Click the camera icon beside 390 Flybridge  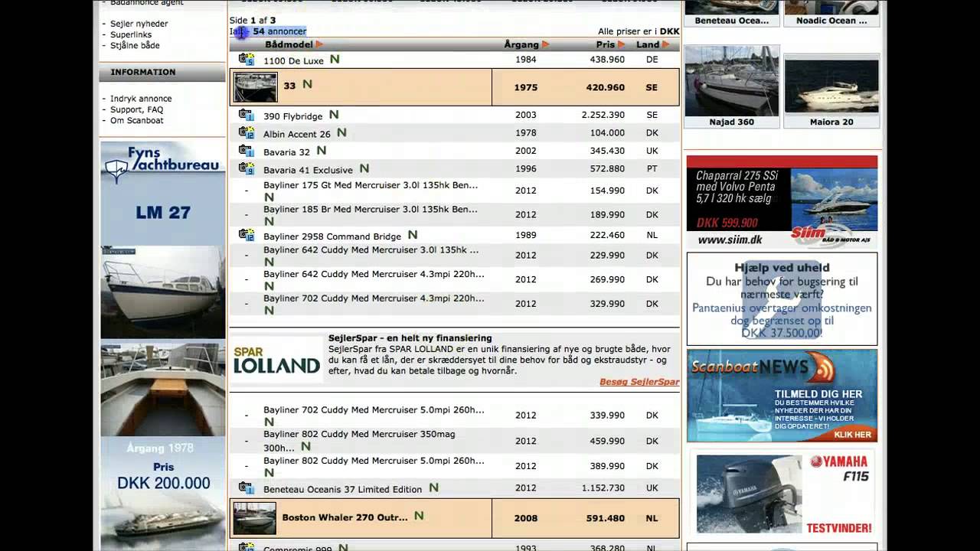pos(246,115)
